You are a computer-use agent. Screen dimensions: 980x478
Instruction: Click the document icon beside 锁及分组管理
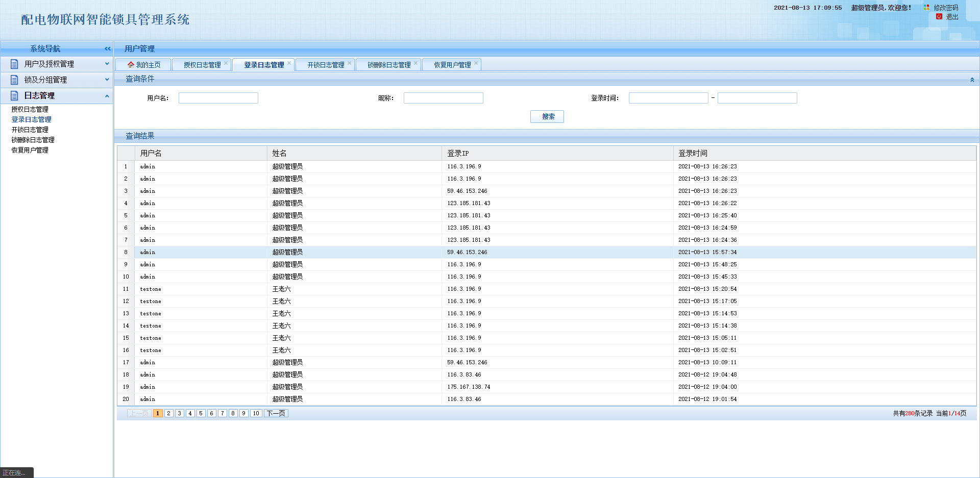point(14,80)
